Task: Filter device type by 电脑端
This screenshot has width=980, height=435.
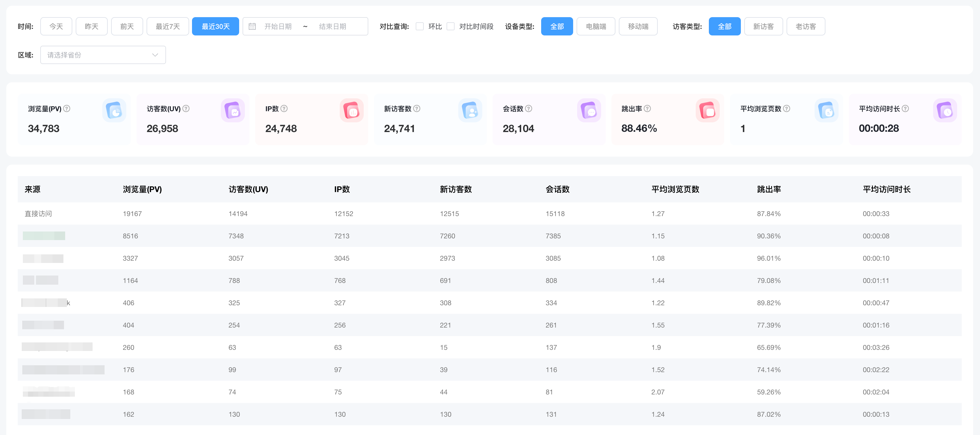Action: (x=596, y=26)
